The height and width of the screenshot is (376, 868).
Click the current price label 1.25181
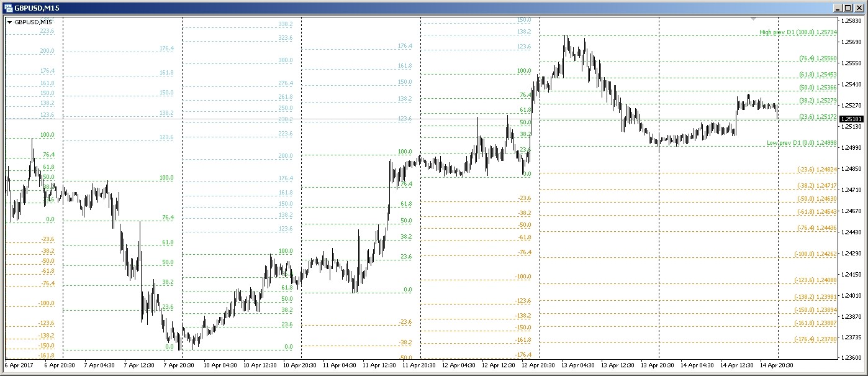pos(850,119)
